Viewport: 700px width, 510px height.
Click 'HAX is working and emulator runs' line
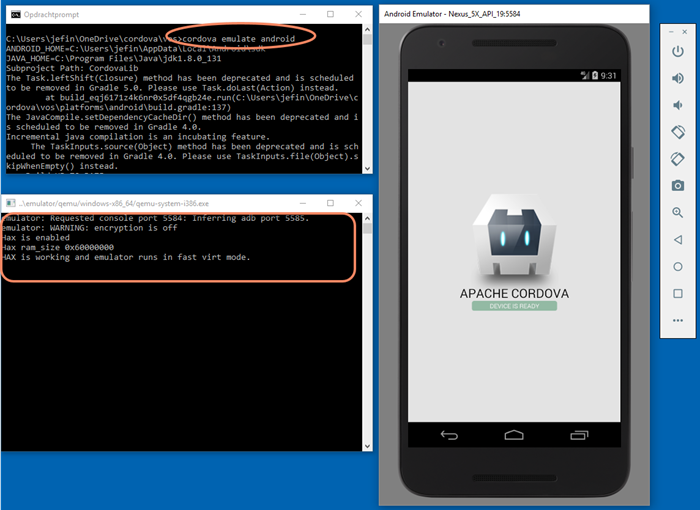coord(126,257)
